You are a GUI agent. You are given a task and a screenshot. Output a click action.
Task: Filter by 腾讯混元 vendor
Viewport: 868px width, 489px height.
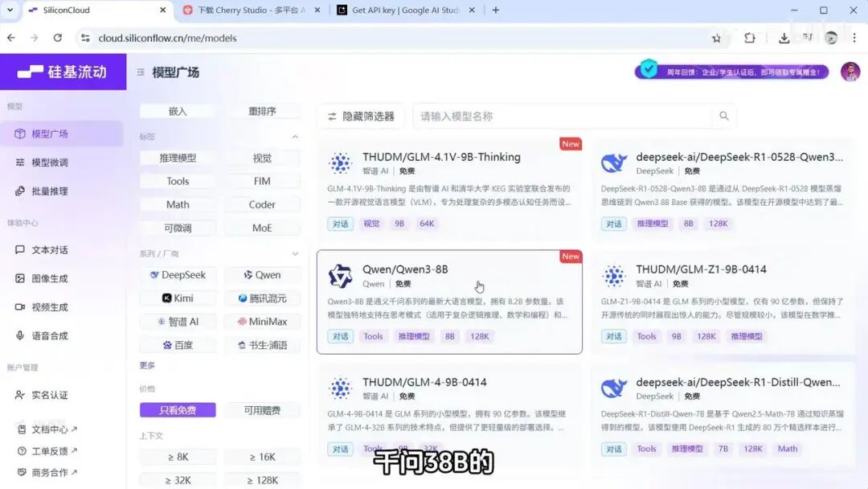point(262,298)
